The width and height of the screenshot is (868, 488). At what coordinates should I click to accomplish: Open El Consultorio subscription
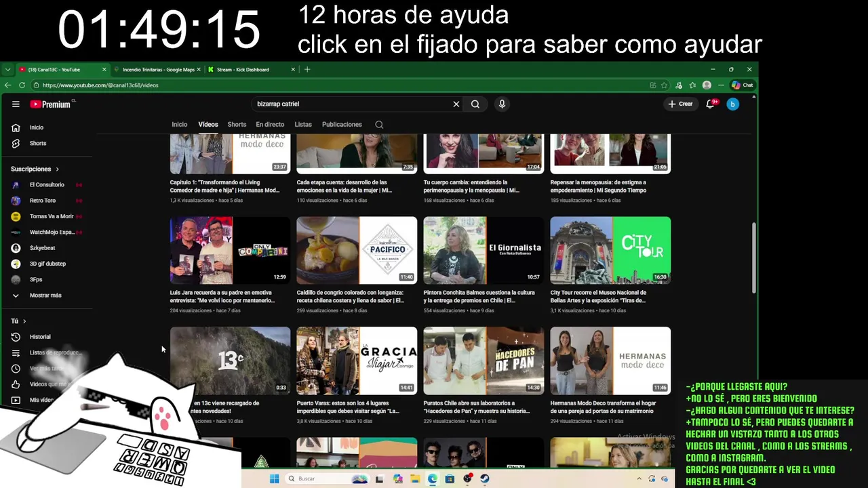[46, 185]
